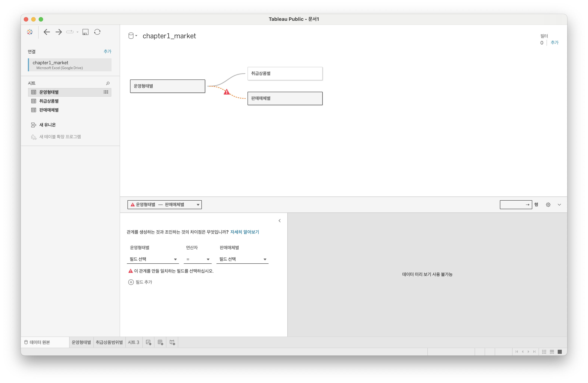Toggle data view icon beside 운영형태별 sheet
The height and width of the screenshot is (383, 588).
pos(106,92)
